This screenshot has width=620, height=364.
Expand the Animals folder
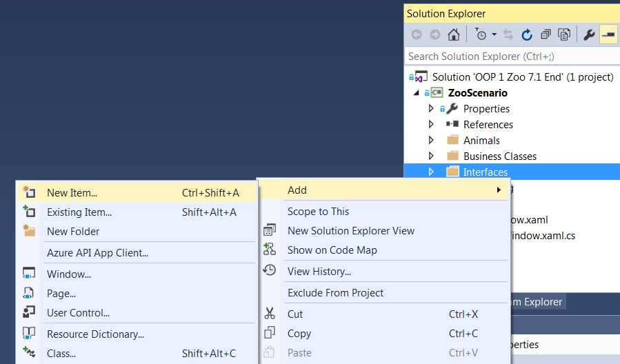click(x=431, y=141)
